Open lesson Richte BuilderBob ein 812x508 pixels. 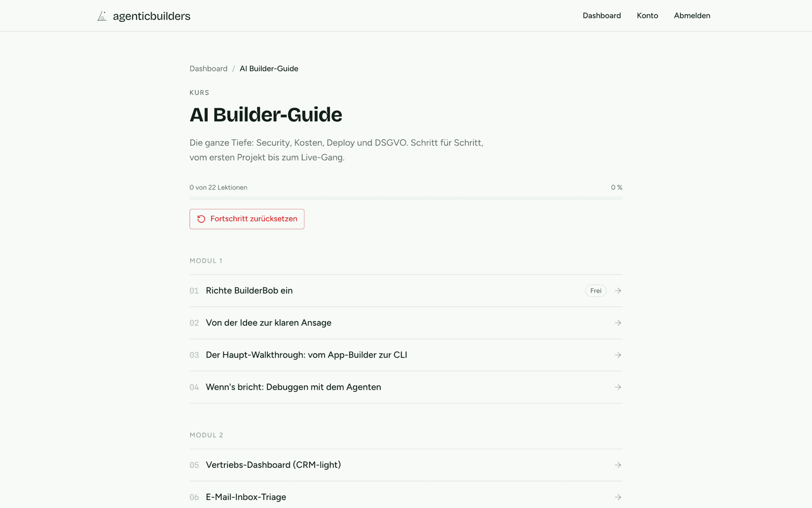pyautogui.click(x=406, y=291)
